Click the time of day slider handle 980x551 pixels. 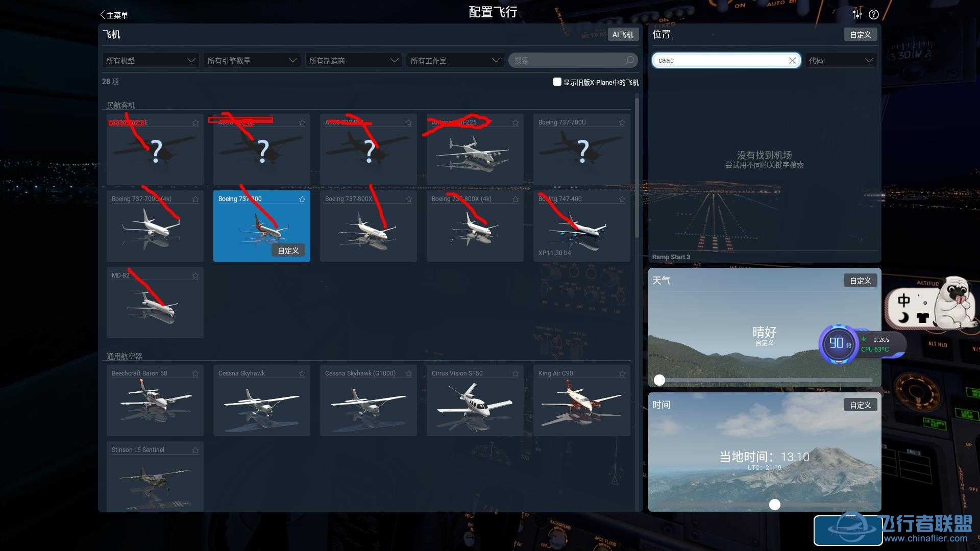pos(775,505)
